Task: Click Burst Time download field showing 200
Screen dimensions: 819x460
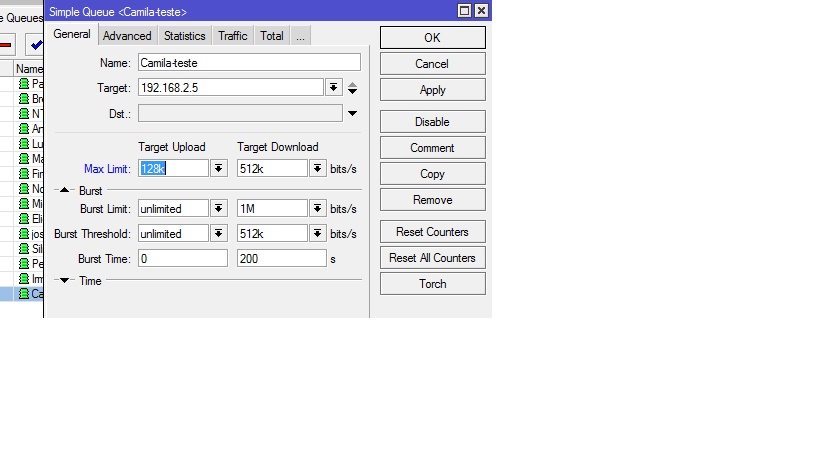Action: pyautogui.click(x=282, y=258)
